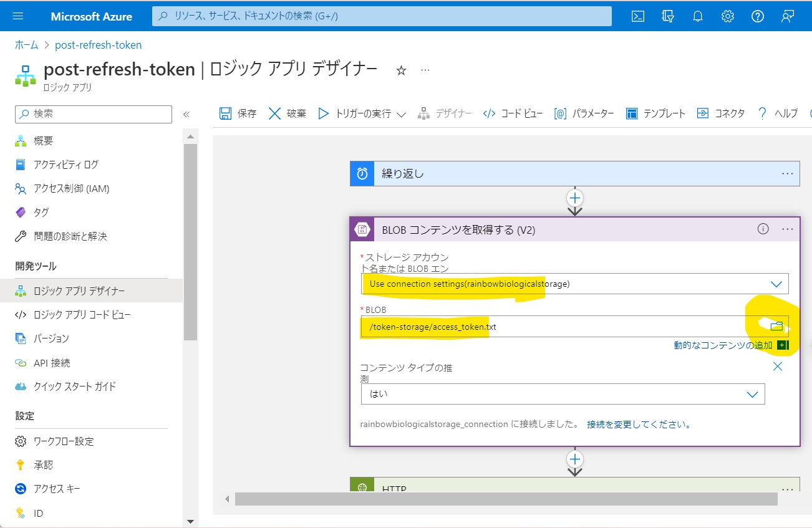
Task: Open アクティビティ ログ in the sidebar
Action: coord(65,165)
